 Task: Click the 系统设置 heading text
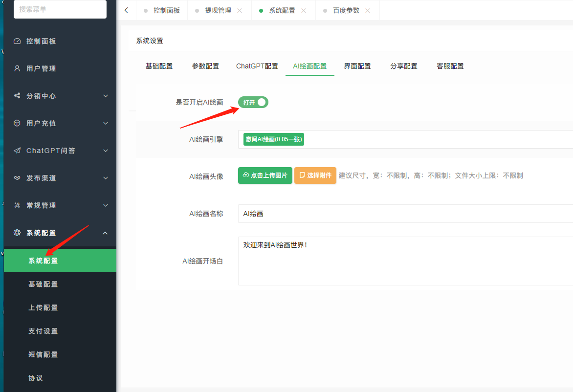pos(150,41)
